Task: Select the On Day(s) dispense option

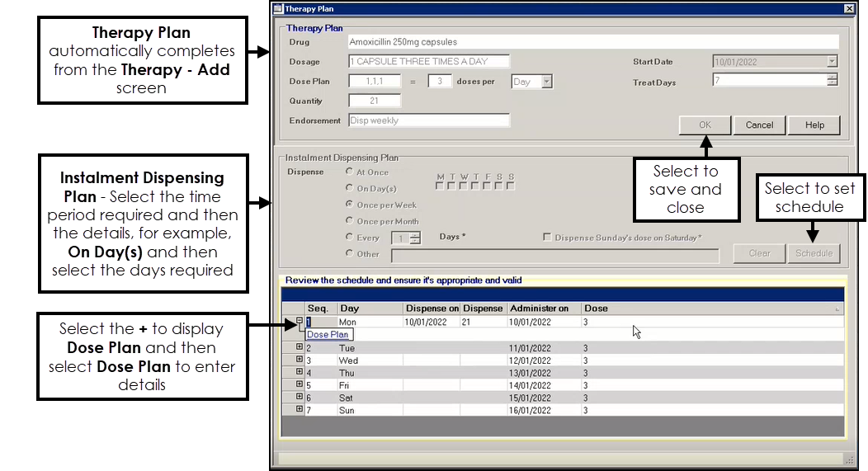Action: (350, 189)
